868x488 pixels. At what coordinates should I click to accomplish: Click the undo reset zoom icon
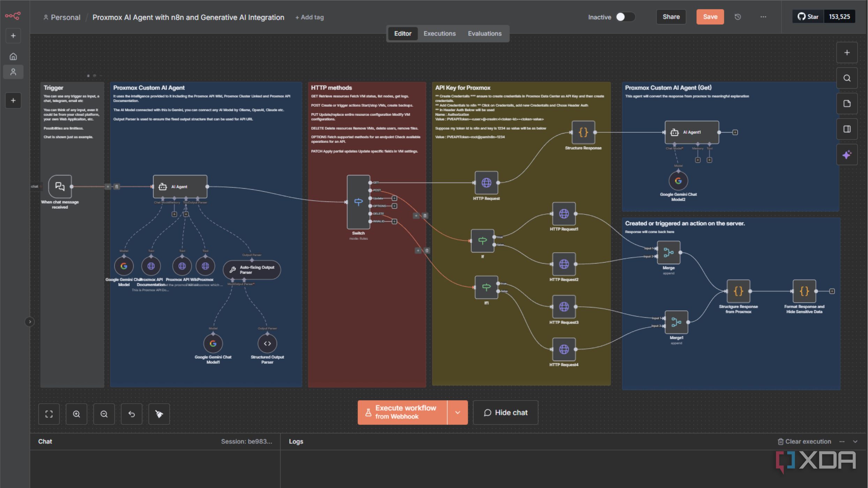click(x=132, y=414)
